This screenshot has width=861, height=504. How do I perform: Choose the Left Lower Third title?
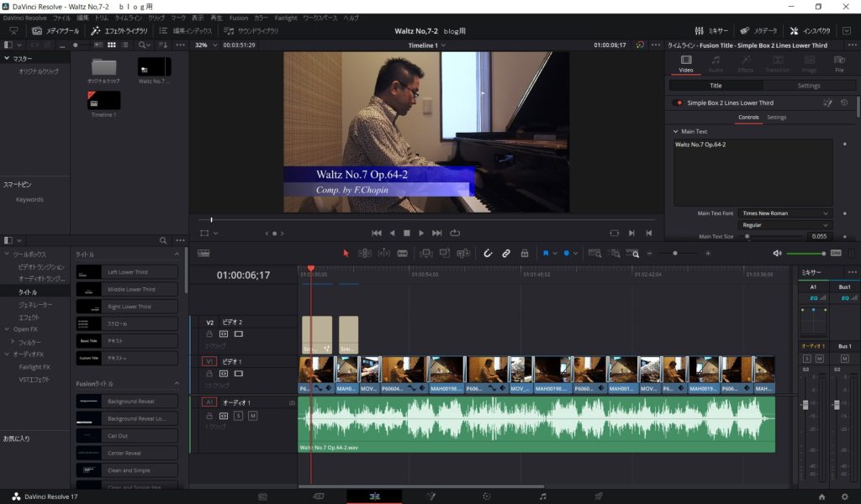(x=127, y=272)
